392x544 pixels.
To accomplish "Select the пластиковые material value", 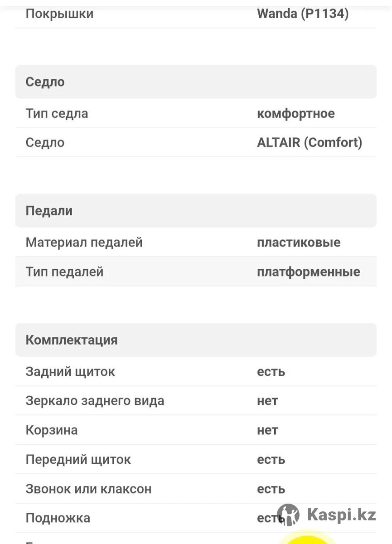I will click(299, 242).
